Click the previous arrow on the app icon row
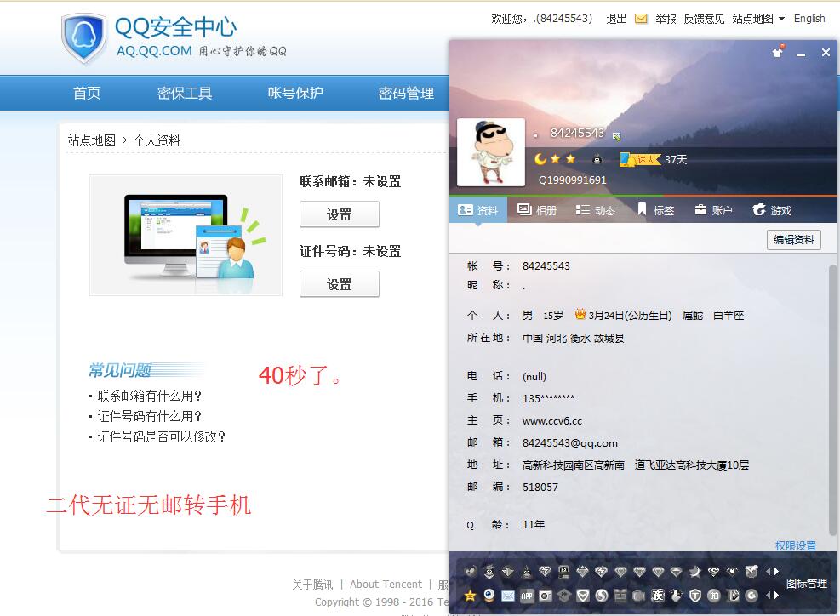Image resolution: width=840 pixels, height=616 pixels. click(769, 595)
